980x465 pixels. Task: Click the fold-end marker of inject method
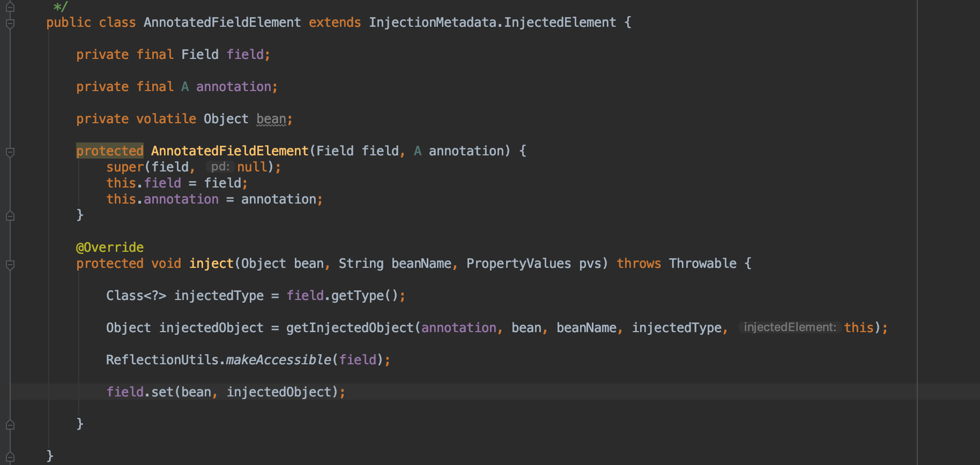pos(10,425)
